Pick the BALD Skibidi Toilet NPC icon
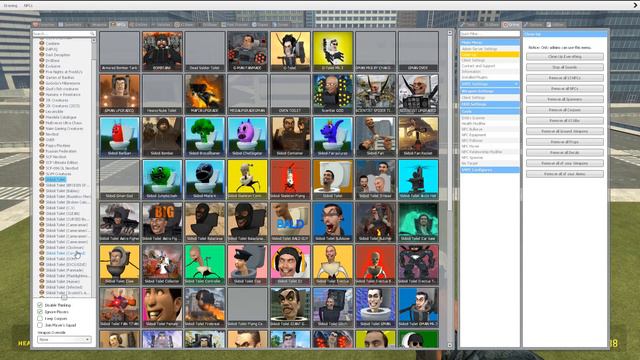This screenshot has width=640, height=360. (290, 222)
